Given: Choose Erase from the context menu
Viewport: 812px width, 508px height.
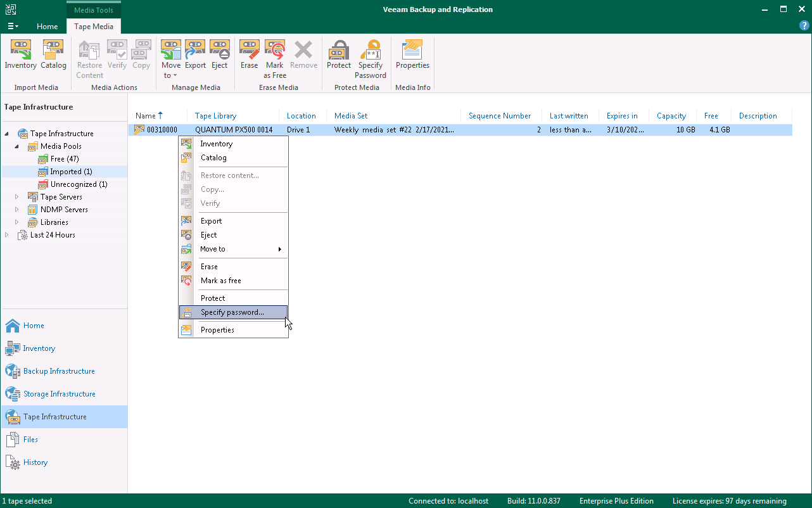Looking at the screenshot, I should click(233, 267).
